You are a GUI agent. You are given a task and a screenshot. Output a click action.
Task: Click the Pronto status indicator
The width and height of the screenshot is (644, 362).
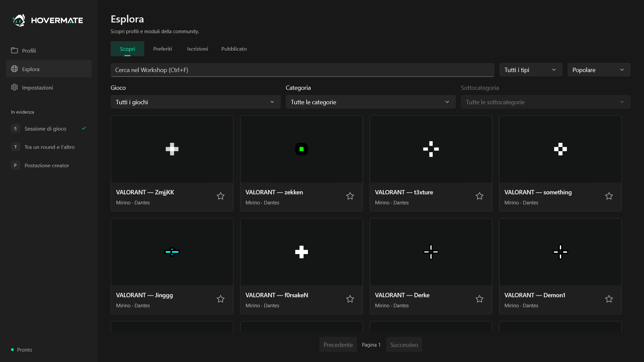click(22, 350)
